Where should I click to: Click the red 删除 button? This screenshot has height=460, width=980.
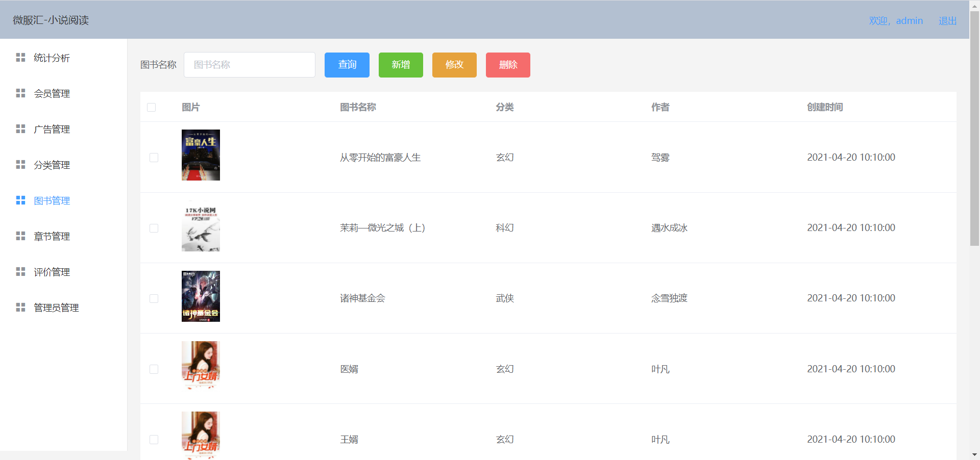508,65
